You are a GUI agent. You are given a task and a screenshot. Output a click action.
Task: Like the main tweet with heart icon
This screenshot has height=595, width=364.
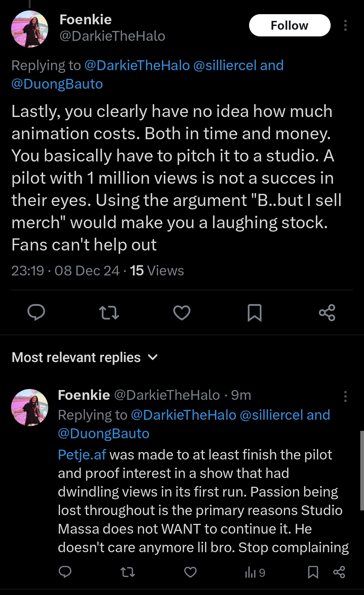pyautogui.click(x=182, y=313)
